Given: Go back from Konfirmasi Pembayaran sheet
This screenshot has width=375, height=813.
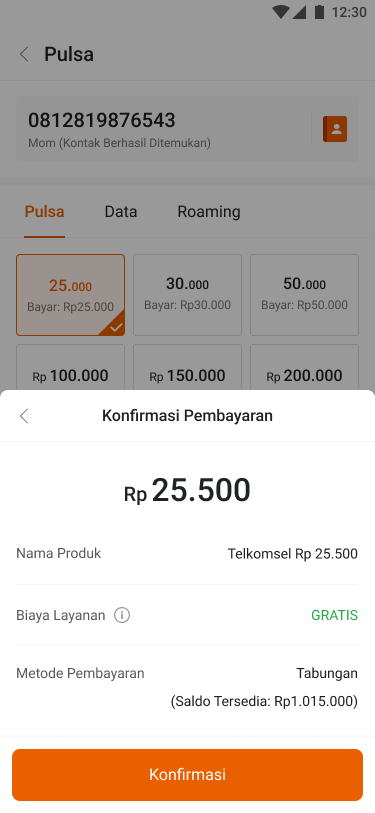Looking at the screenshot, I should (24, 416).
